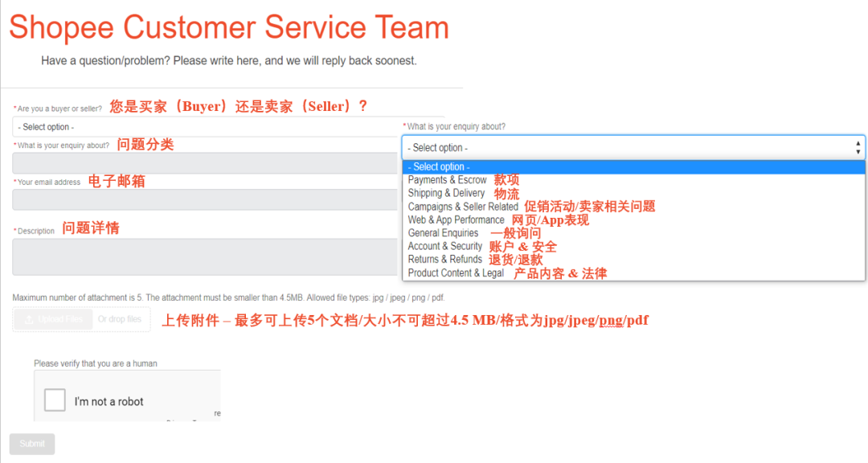The height and width of the screenshot is (463, 868).
Task: Select 'Payments & Escrow' from the list
Action: (447, 180)
